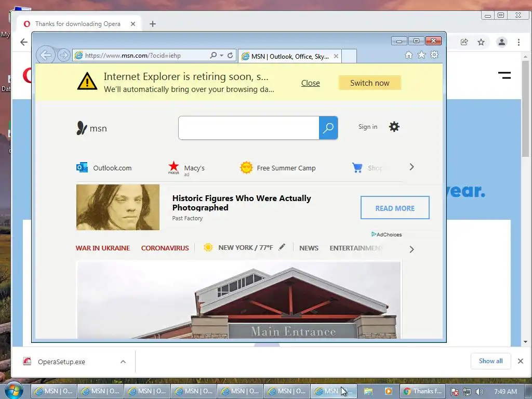Click the 7:49 AM taskbar clock

[x=506, y=391]
